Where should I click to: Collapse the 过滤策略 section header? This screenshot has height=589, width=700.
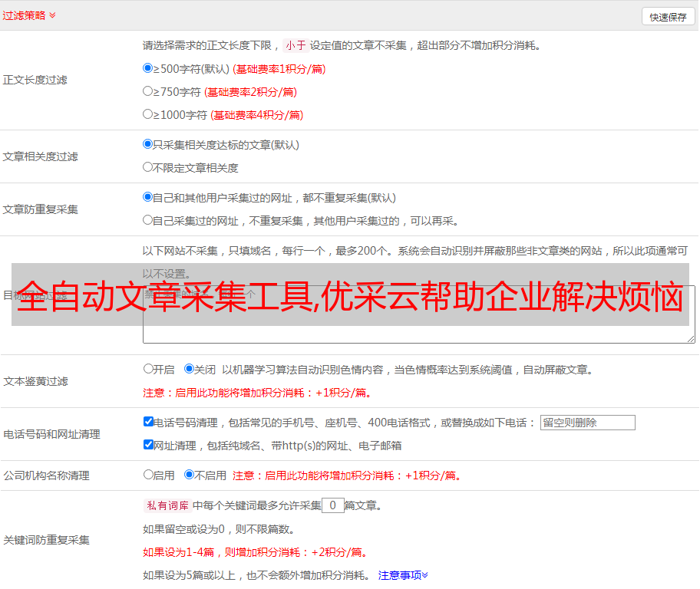point(29,15)
